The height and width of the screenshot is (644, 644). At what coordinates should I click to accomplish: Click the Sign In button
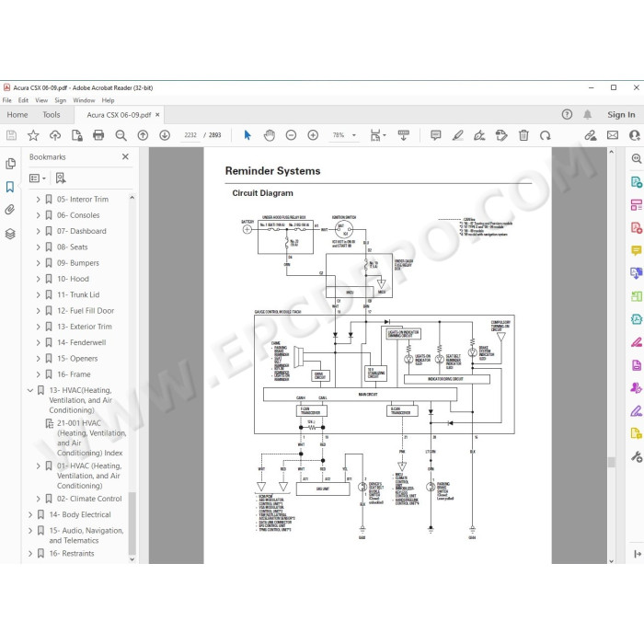click(621, 115)
